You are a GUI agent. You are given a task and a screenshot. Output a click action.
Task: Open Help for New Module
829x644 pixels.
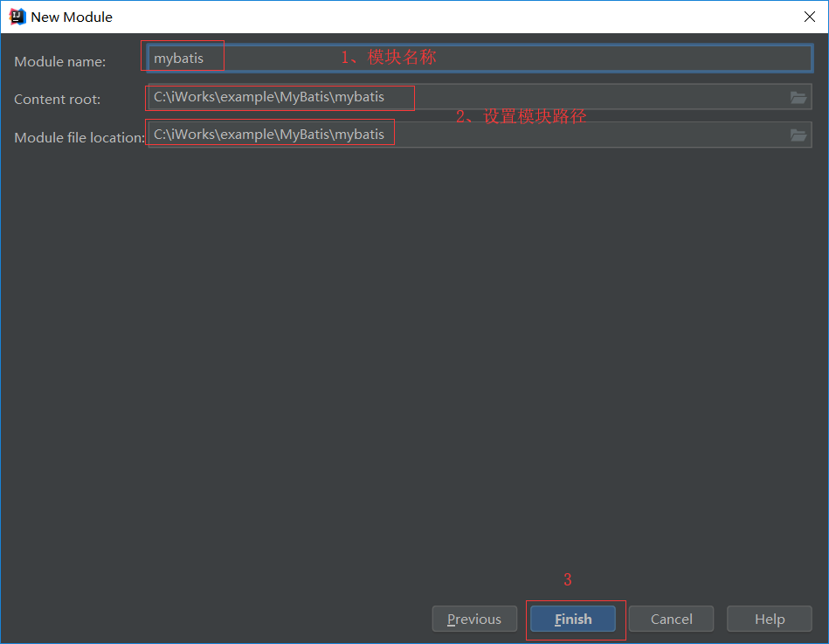pyautogui.click(x=770, y=619)
